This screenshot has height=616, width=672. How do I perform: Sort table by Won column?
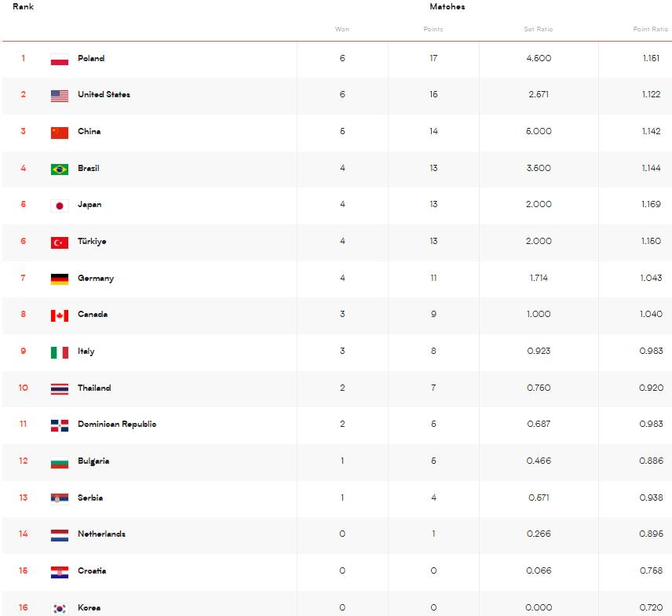coord(342,29)
